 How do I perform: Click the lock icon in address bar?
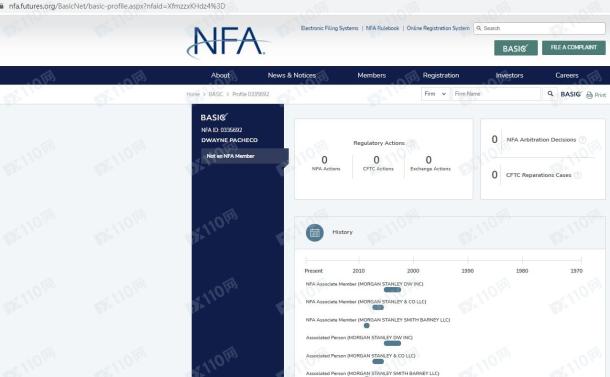tap(2, 6)
